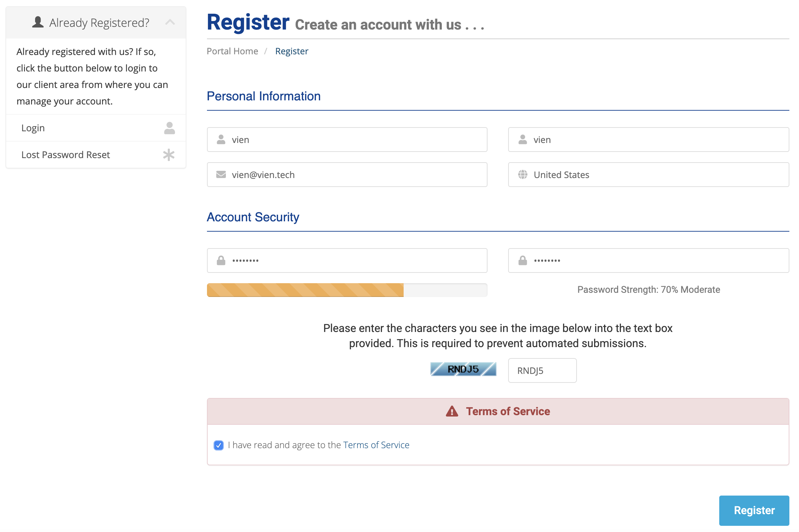Click the lock icon in first password field

(x=221, y=261)
